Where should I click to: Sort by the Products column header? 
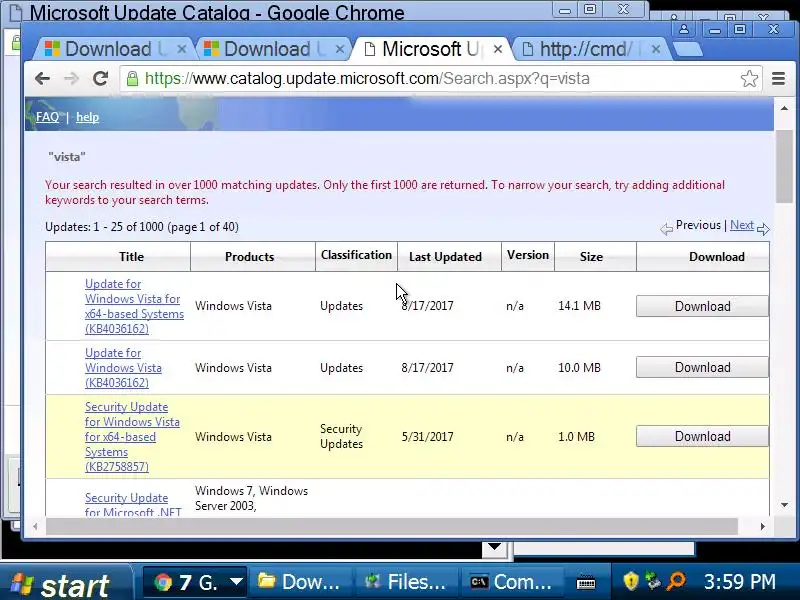pos(249,257)
